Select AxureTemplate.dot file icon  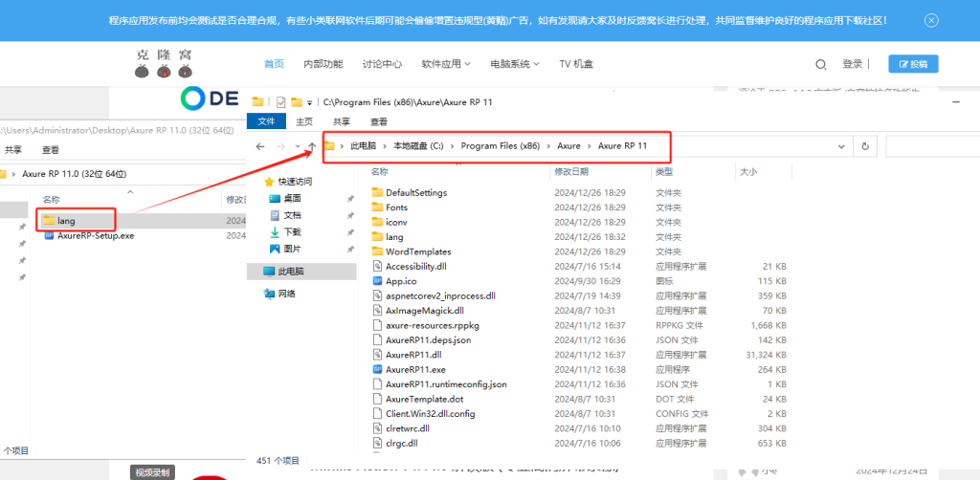(377, 399)
